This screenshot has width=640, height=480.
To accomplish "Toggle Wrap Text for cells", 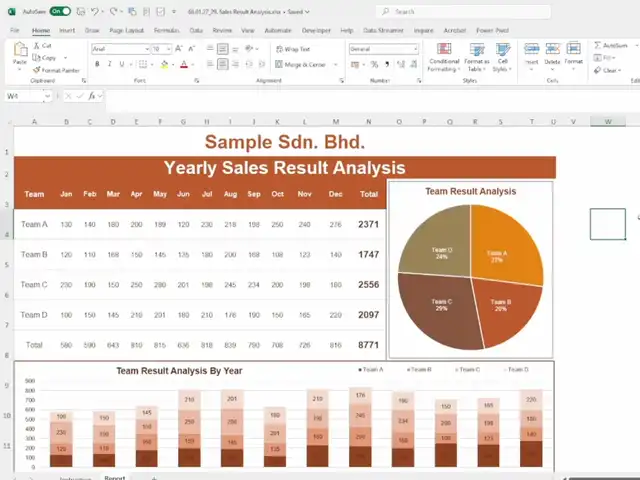I will tap(292, 48).
